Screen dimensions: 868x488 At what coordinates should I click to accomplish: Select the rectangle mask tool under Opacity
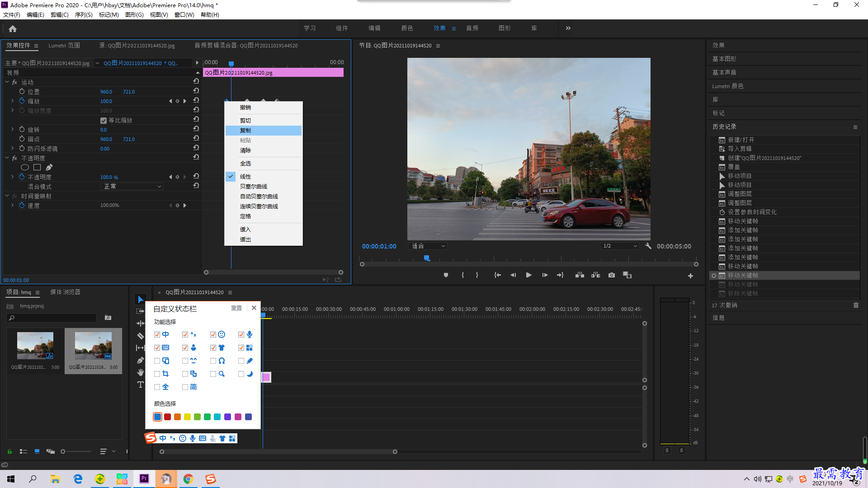click(x=37, y=168)
